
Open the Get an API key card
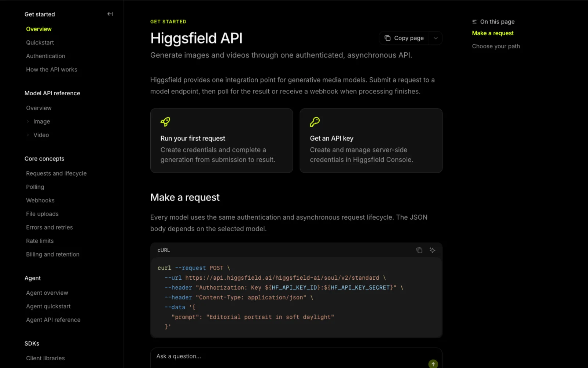pyautogui.click(x=371, y=141)
